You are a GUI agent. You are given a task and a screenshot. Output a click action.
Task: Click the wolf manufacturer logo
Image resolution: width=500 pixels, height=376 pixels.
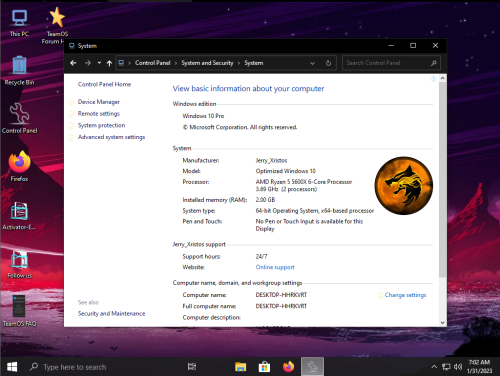404,185
